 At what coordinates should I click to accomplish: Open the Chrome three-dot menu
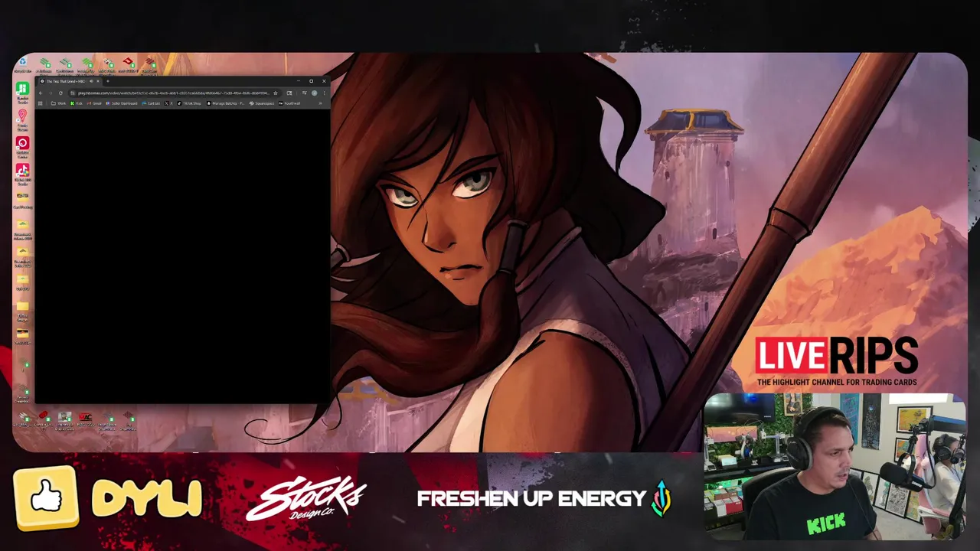[x=325, y=93]
